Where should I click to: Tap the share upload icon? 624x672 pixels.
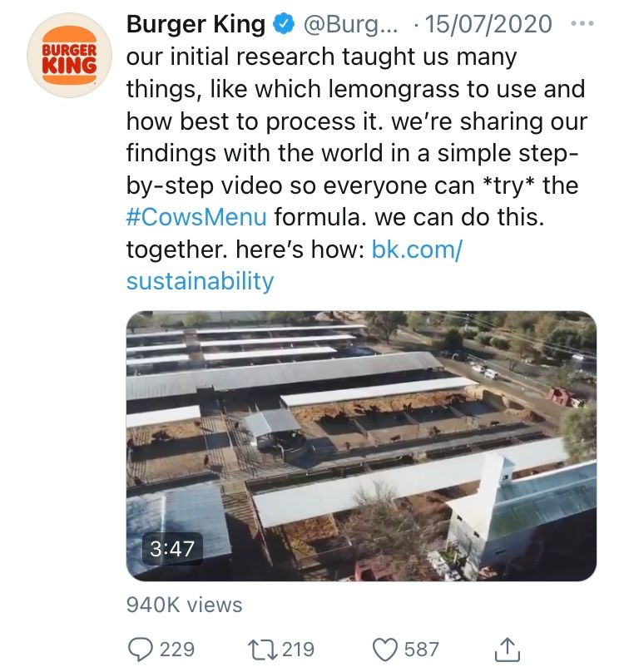pyautogui.click(x=508, y=649)
